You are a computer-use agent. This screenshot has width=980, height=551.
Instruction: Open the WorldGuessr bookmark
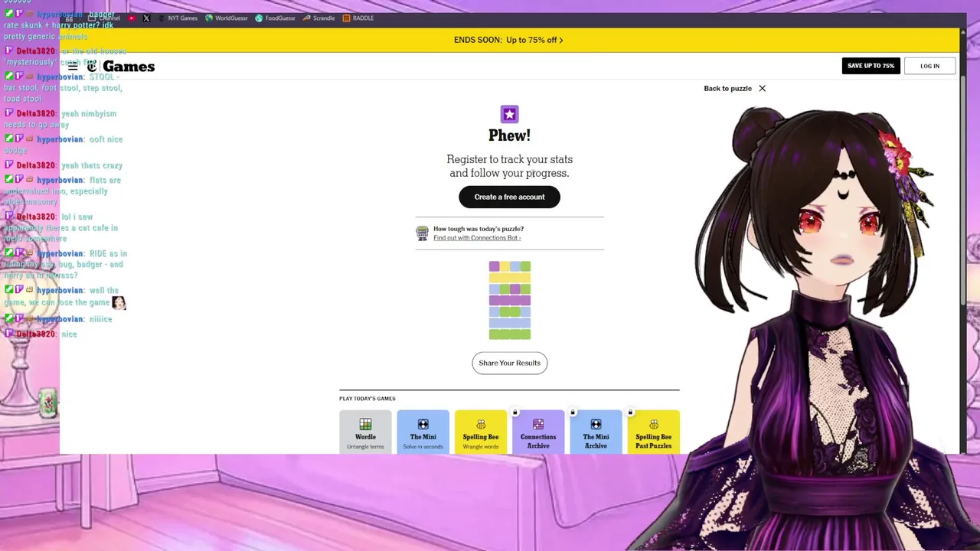227,18
